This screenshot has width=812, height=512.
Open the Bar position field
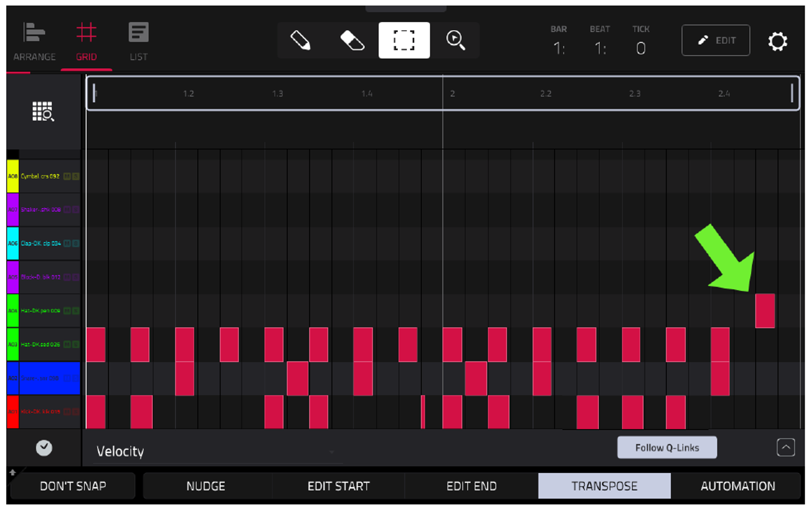[559, 41]
